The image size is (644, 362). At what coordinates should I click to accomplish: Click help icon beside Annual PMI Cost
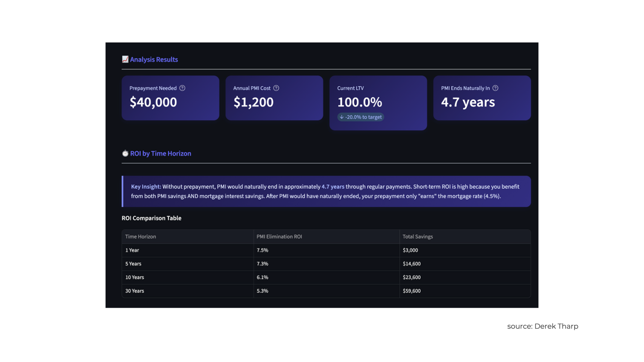click(x=276, y=88)
